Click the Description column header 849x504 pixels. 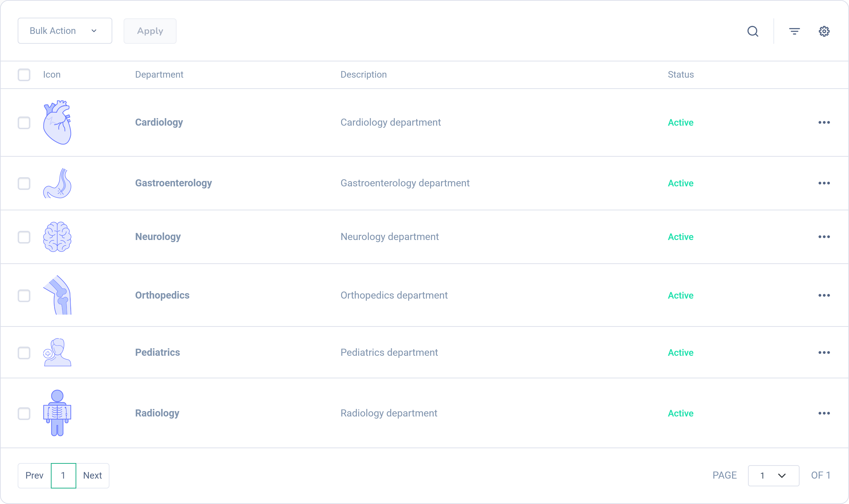coord(364,75)
